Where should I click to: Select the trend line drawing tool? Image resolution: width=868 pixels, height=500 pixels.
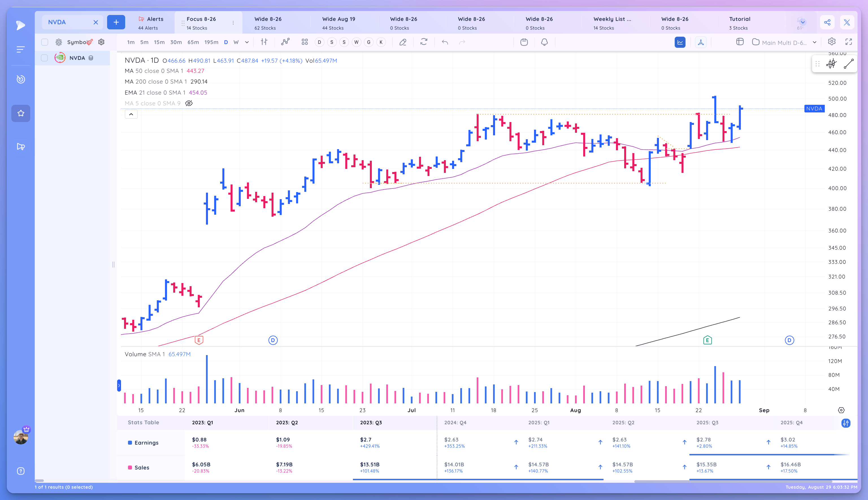[849, 64]
